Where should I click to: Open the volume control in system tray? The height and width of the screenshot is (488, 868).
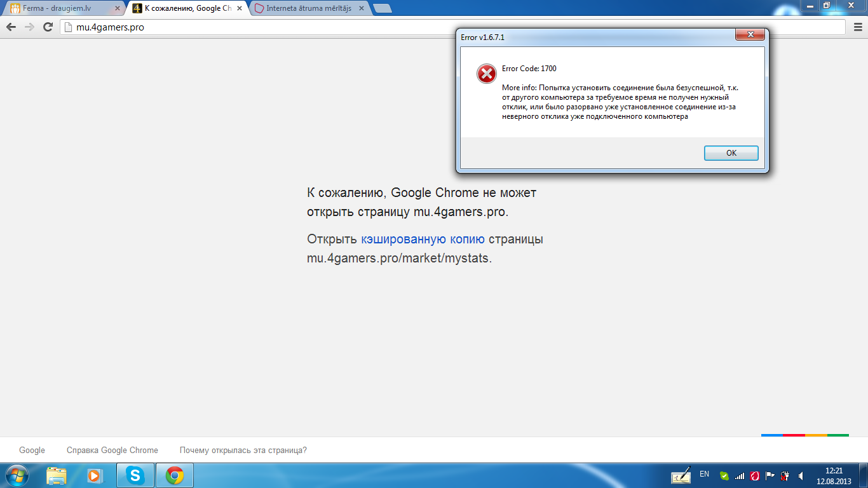(x=801, y=475)
